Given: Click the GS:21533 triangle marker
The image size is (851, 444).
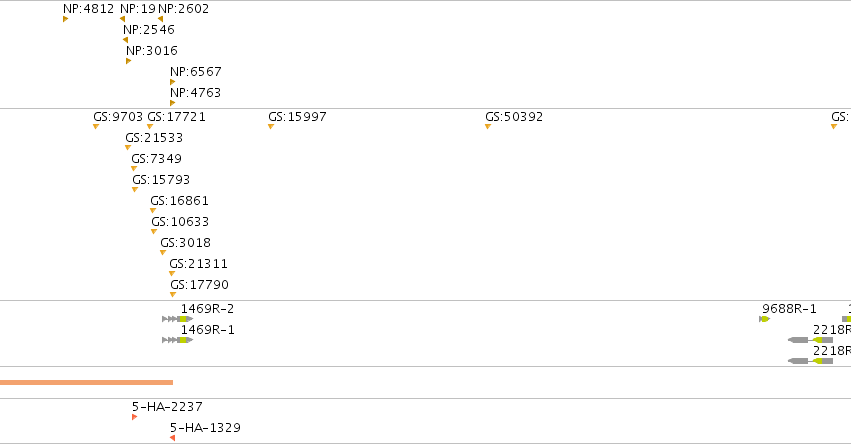Looking at the screenshot, I should point(128,148).
